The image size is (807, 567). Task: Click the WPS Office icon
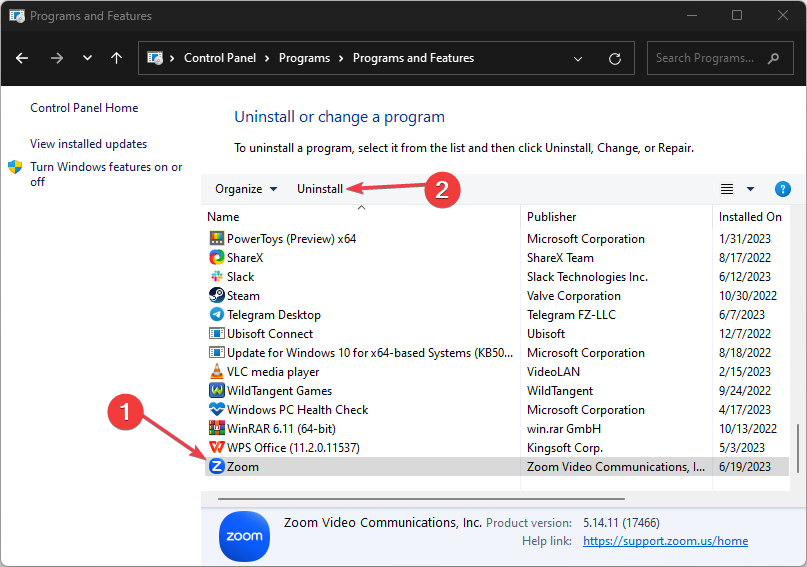(x=217, y=447)
